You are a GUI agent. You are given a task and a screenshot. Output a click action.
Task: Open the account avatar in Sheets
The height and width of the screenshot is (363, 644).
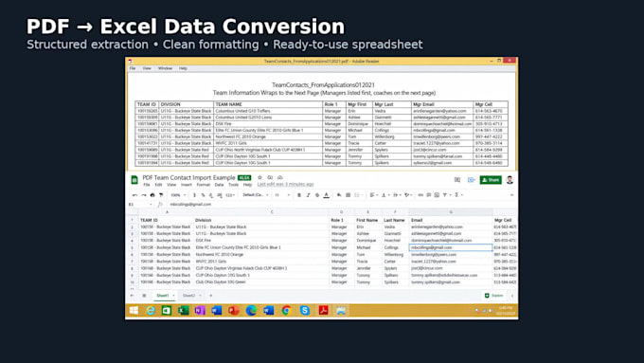click(510, 180)
